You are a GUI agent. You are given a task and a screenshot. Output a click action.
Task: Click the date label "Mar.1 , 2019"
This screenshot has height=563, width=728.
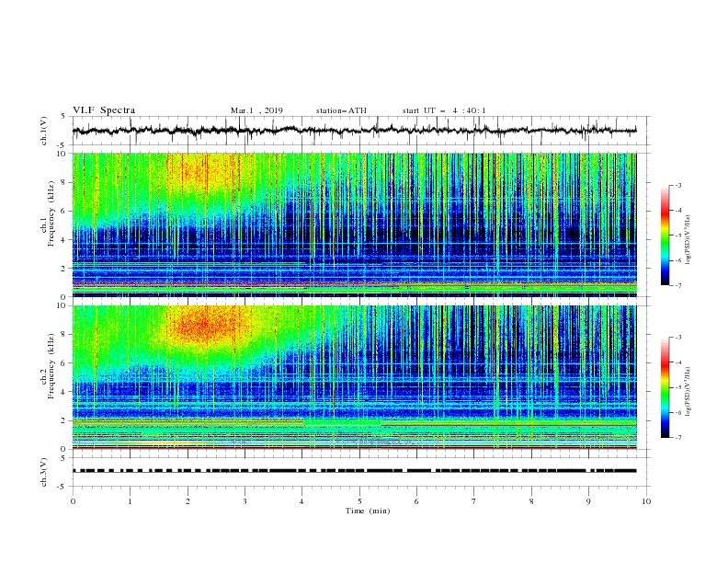(x=256, y=110)
